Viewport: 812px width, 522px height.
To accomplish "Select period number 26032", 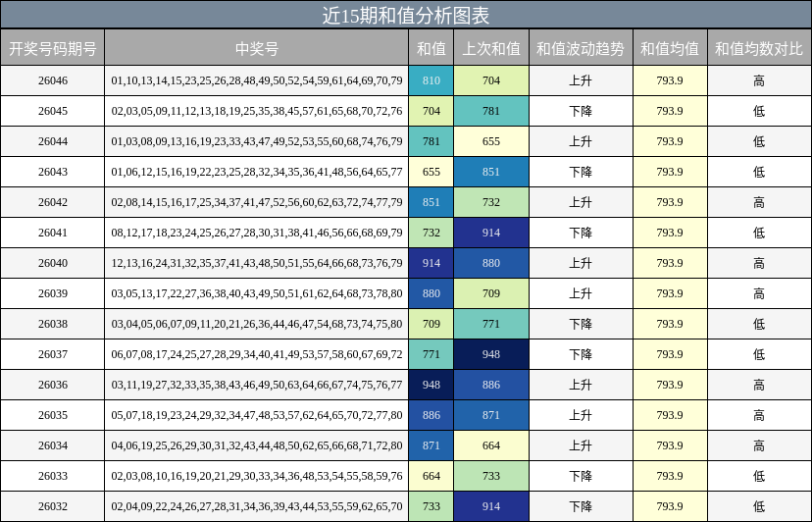I will tap(53, 506).
